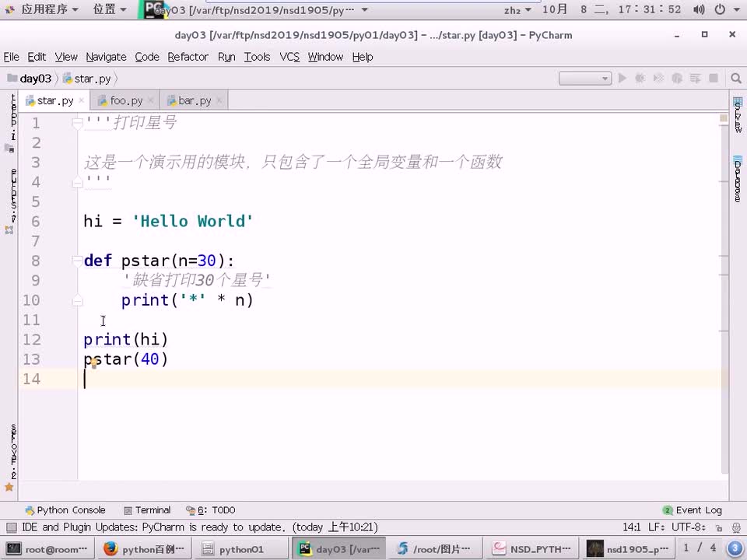Toggle the fold marker on line 10
The height and width of the screenshot is (560, 747).
[x=77, y=300]
